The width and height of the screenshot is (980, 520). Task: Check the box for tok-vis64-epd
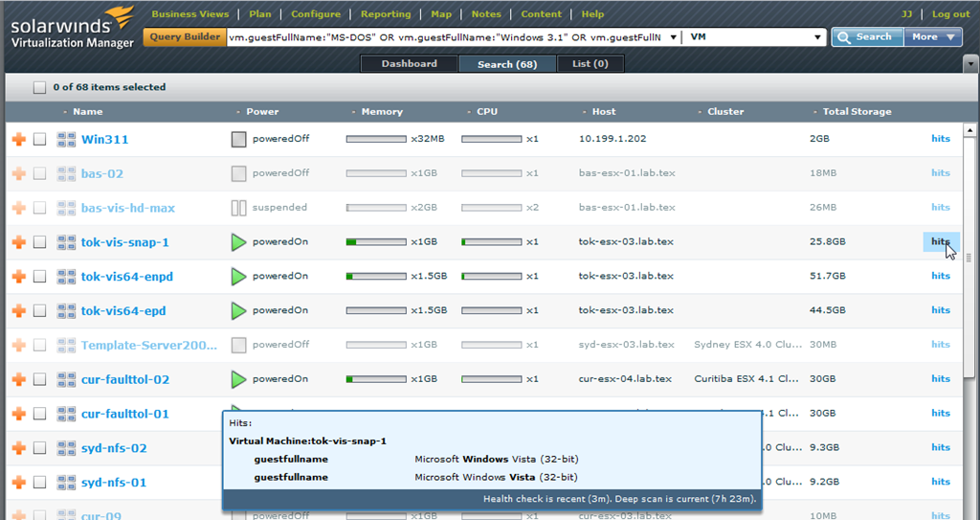point(39,310)
